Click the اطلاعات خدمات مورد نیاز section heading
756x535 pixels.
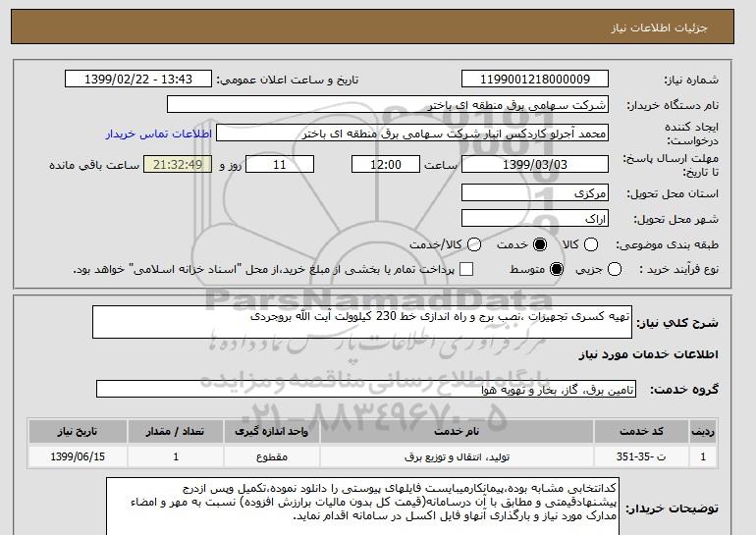point(648,354)
